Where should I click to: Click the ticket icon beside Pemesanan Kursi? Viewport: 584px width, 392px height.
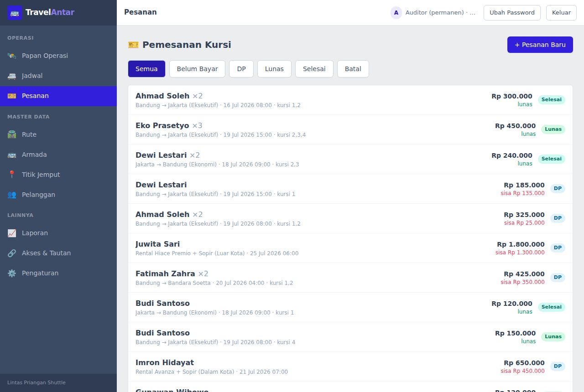[133, 45]
